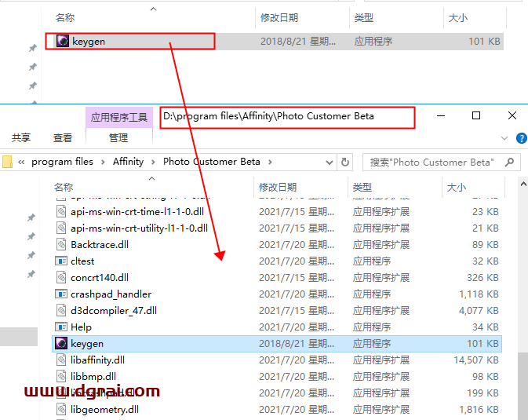Click keygen icon in Photo Customer Beta folder
This screenshot has height=420, width=528.
click(x=61, y=344)
